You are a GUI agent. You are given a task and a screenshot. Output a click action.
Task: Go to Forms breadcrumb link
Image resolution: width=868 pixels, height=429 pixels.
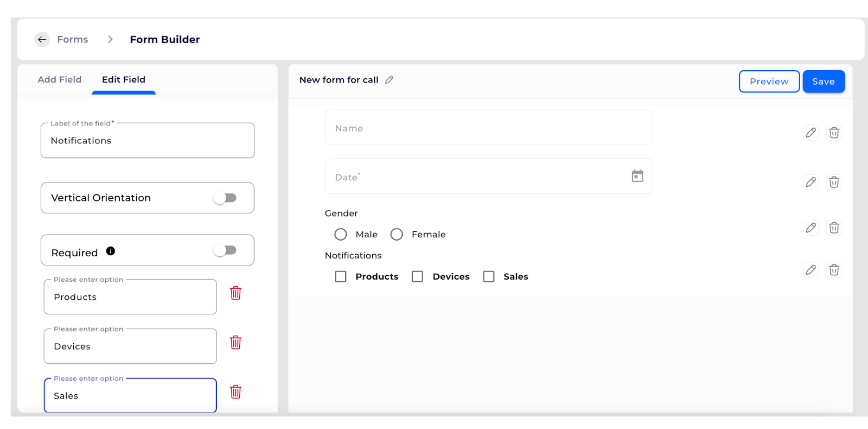pos(73,40)
